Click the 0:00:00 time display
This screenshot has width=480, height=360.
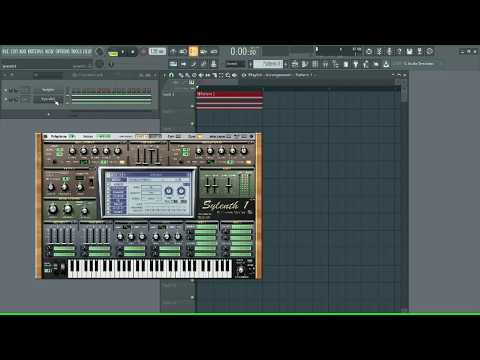tap(243, 52)
